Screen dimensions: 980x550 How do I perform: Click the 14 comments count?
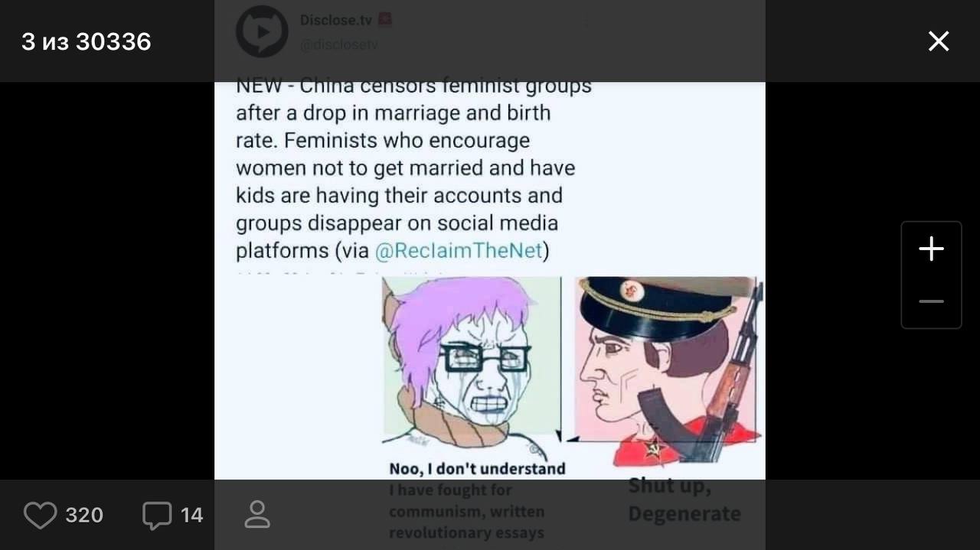[191, 516]
